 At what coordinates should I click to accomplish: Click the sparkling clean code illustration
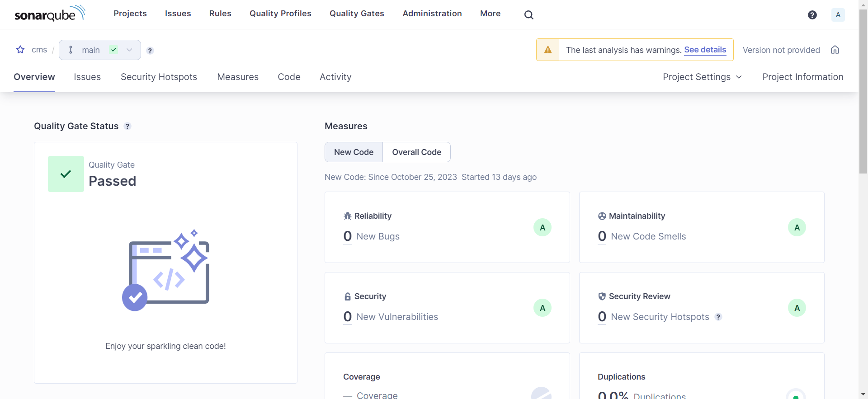166,270
